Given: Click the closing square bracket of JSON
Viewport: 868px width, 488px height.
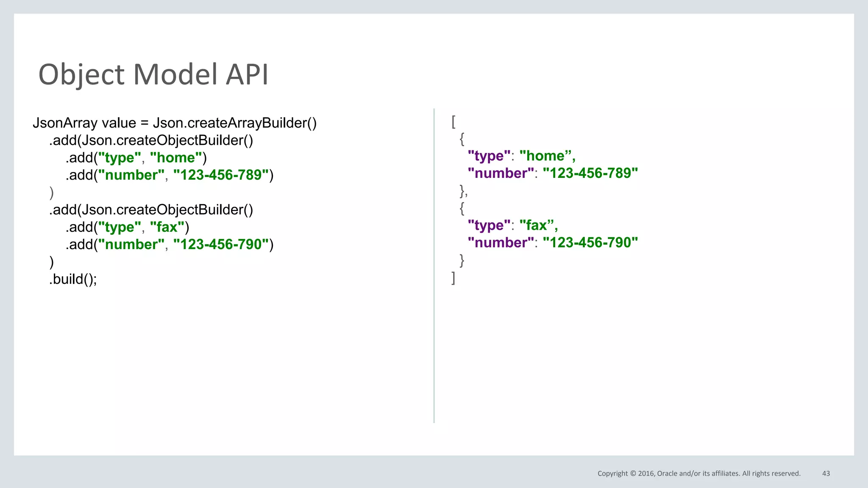Looking at the screenshot, I should coord(453,278).
